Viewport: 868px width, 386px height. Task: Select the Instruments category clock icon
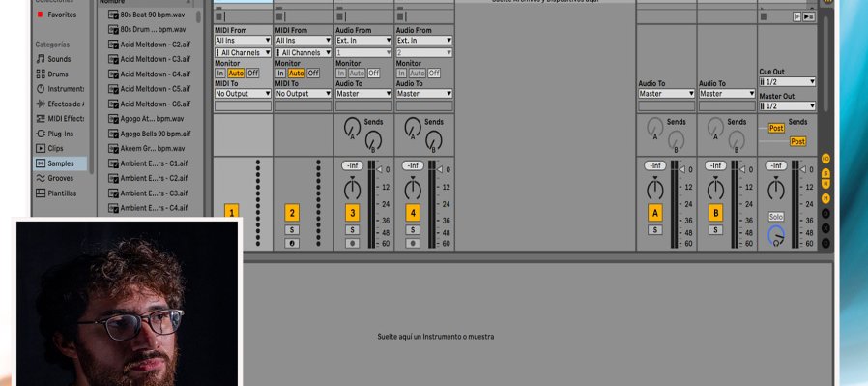(x=41, y=89)
